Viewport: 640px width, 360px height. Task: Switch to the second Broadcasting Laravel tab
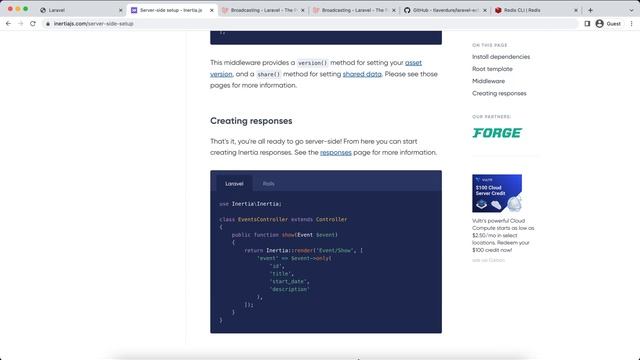click(x=353, y=10)
